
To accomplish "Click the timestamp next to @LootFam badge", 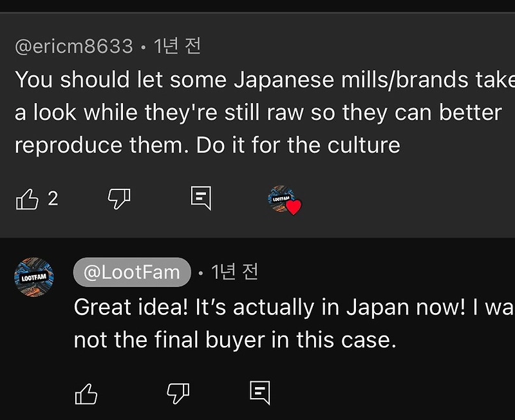I will pyautogui.click(x=235, y=272).
